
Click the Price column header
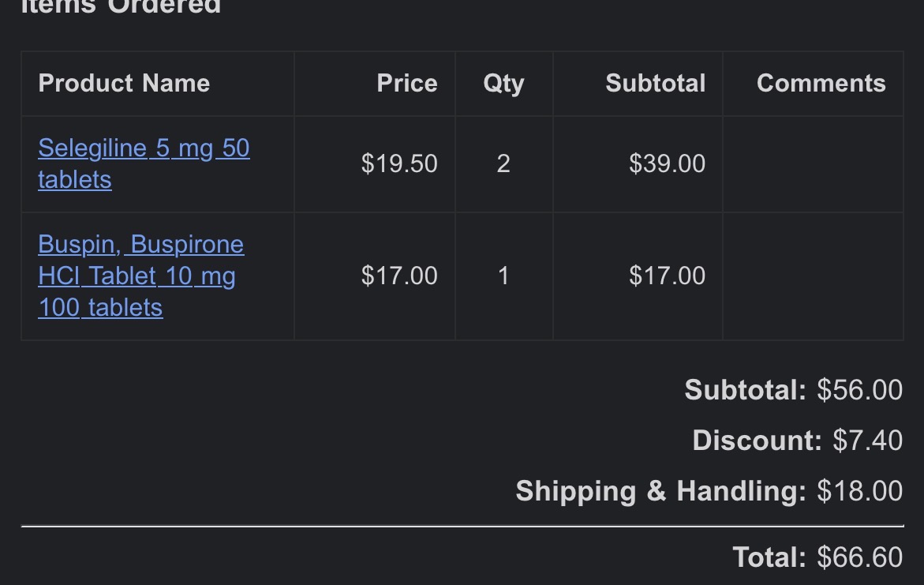pos(407,83)
